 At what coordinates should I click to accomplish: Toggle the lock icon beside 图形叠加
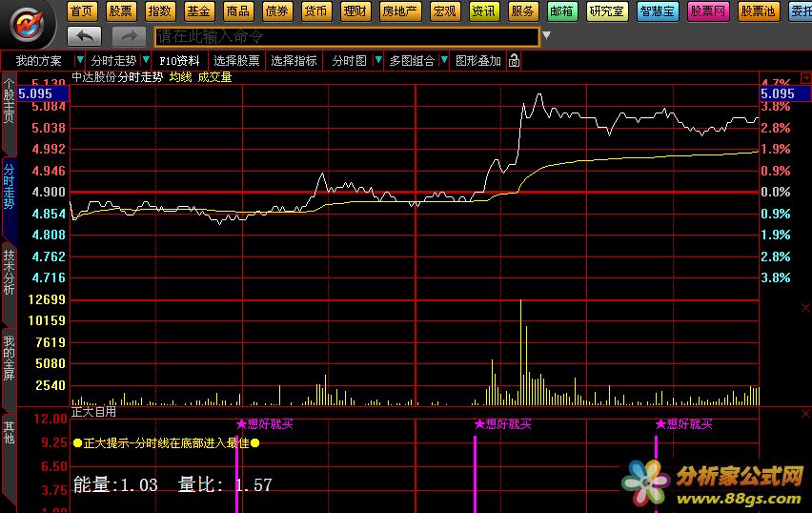[x=514, y=61]
